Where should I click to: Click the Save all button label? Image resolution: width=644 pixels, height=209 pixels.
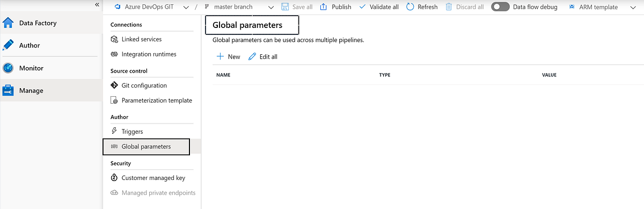point(302,7)
